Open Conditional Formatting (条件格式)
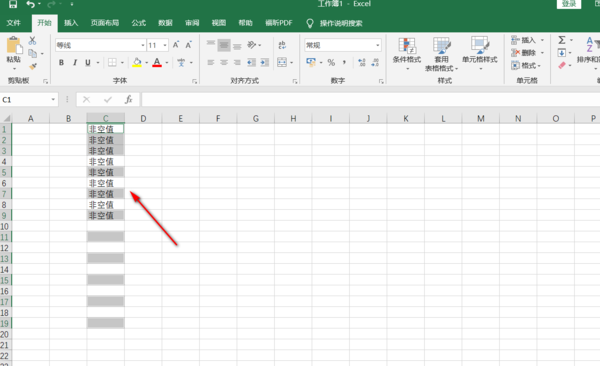The height and width of the screenshot is (366, 600). pyautogui.click(x=406, y=54)
